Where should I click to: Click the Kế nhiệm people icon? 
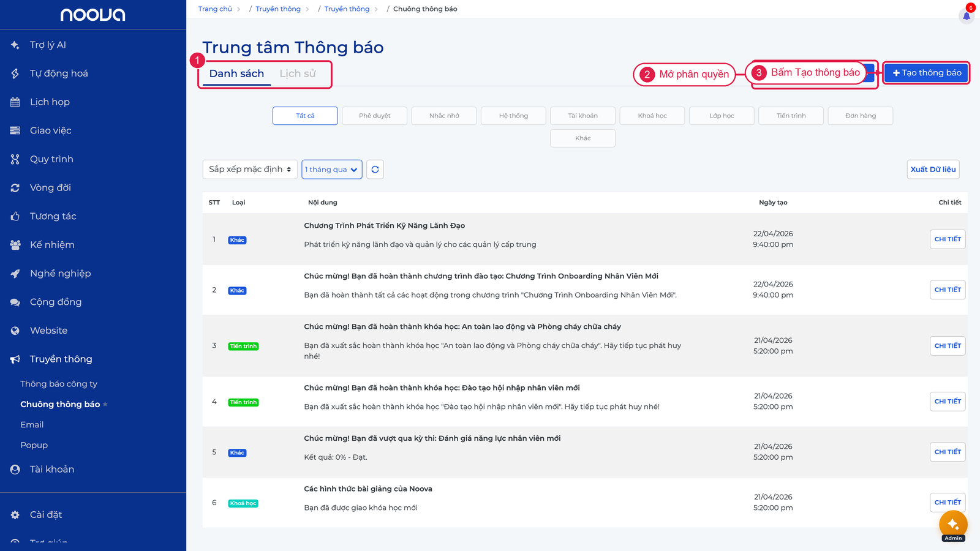(15, 245)
